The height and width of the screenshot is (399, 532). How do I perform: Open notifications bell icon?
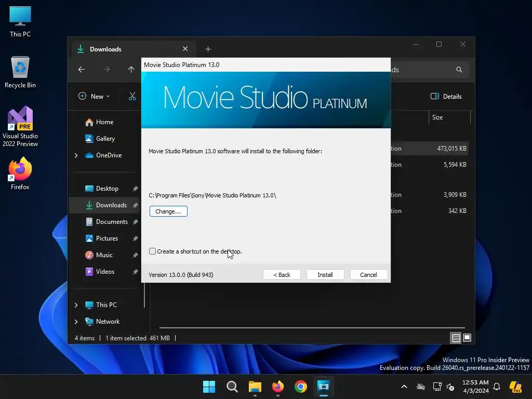coord(497,387)
